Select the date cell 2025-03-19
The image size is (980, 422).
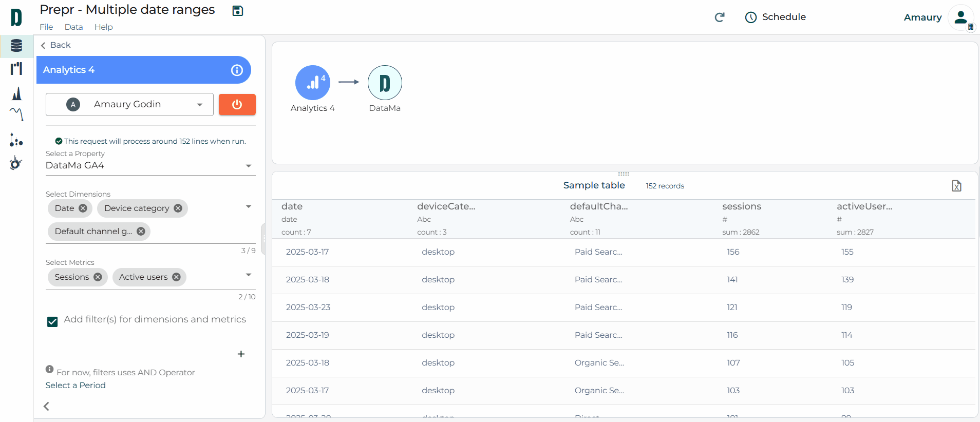[x=307, y=335]
